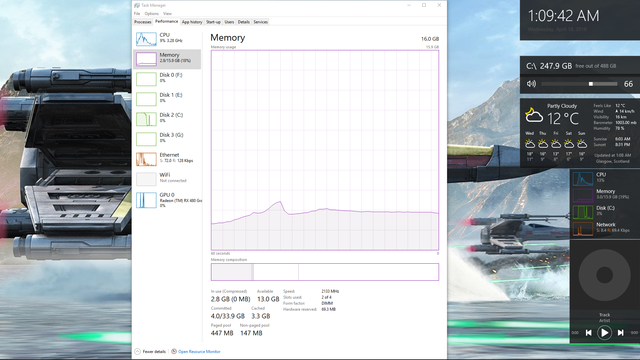Click the Partly Cloudy weather icon
The width and height of the screenshot is (640, 360).
(x=534, y=116)
